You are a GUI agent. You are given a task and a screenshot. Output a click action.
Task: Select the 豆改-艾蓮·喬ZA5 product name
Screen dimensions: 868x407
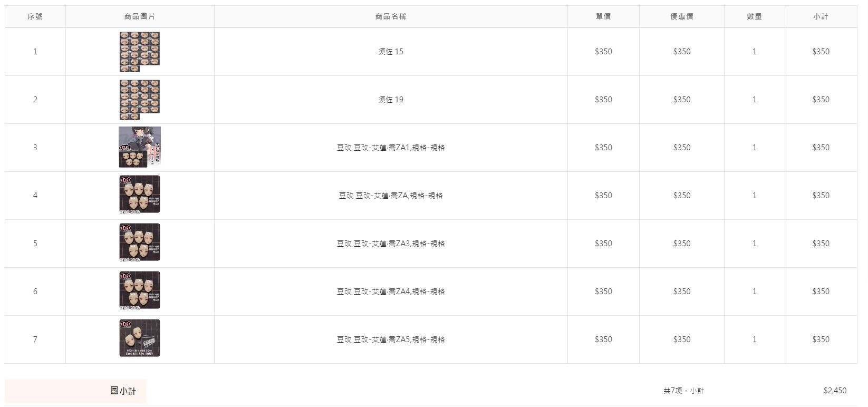pyautogui.click(x=391, y=340)
